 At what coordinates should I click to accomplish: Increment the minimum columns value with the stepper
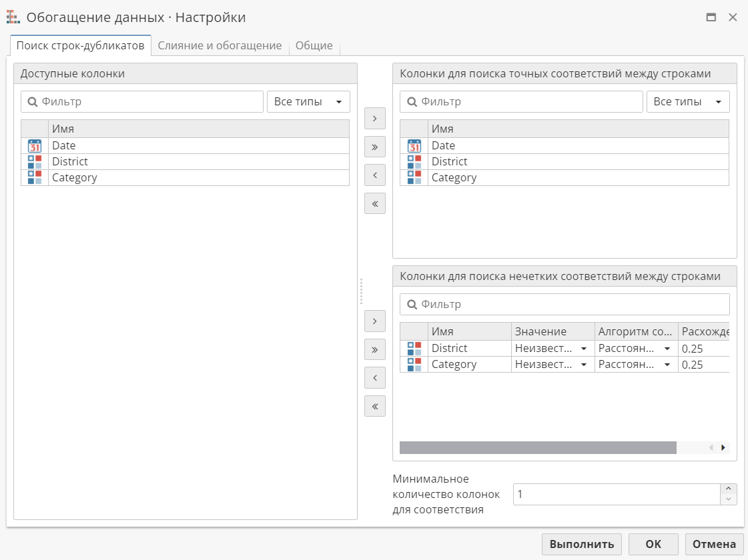(729, 490)
